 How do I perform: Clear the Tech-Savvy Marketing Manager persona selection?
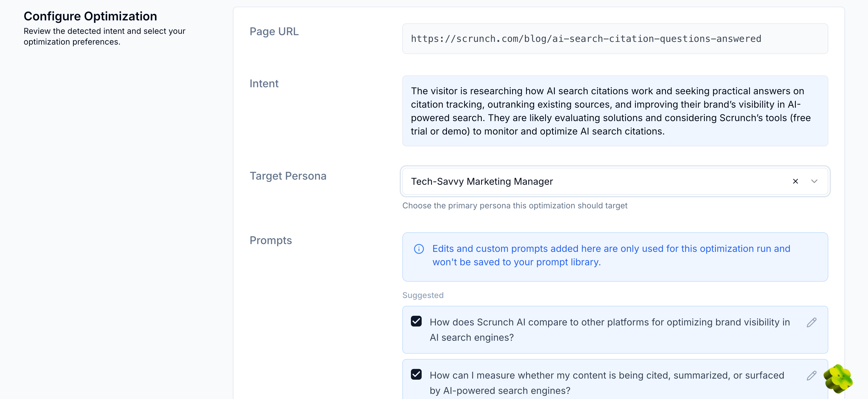[x=795, y=181]
